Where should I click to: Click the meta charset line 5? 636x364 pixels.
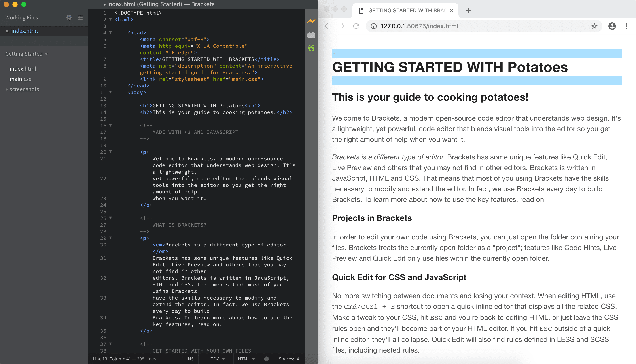pyautogui.click(x=174, y=39)
